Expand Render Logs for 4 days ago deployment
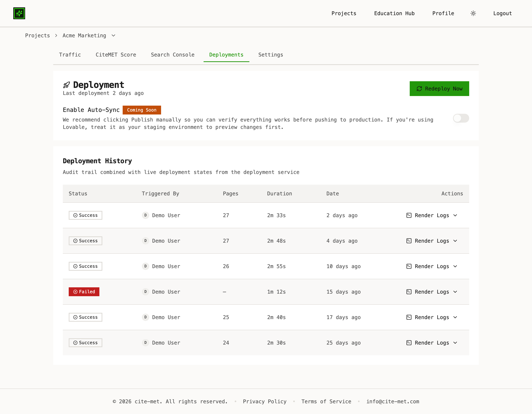Viewport: 532px width, 414px height. [x=432, y=241]
